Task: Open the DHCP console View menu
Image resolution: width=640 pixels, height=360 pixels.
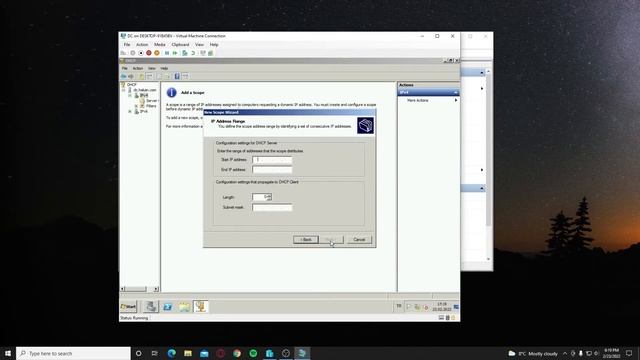Action: [152, 68]
